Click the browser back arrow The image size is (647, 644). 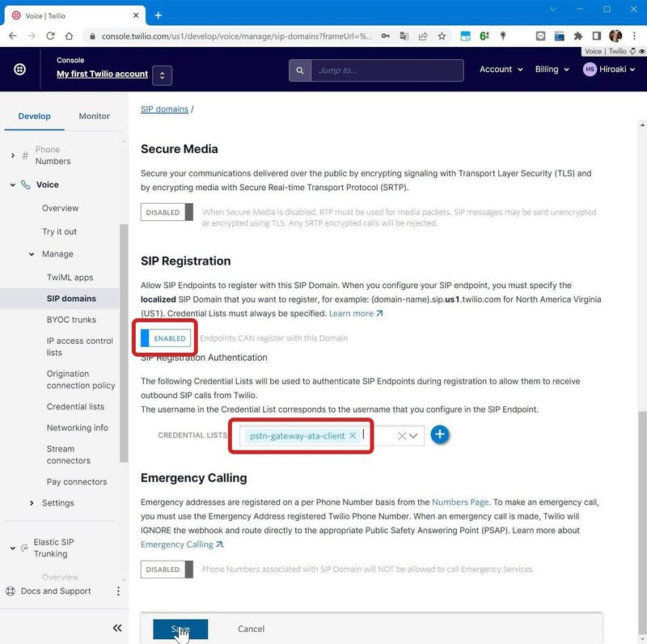click(12, 36)
